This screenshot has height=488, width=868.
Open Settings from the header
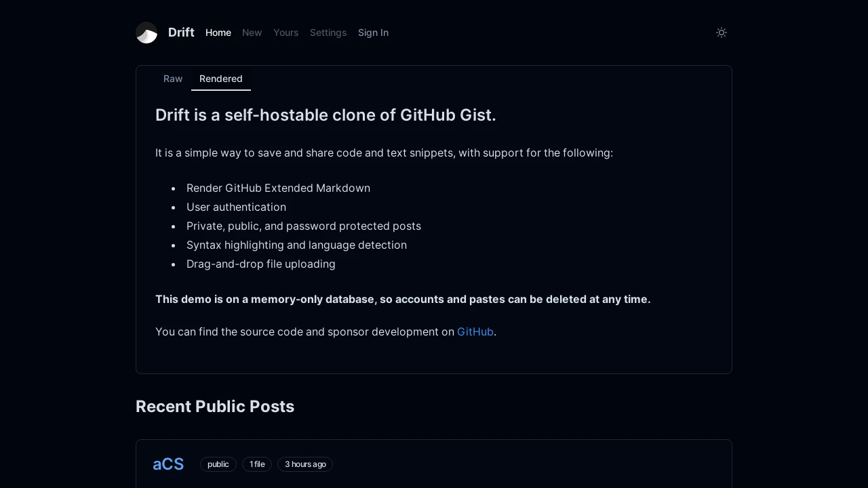328,33
